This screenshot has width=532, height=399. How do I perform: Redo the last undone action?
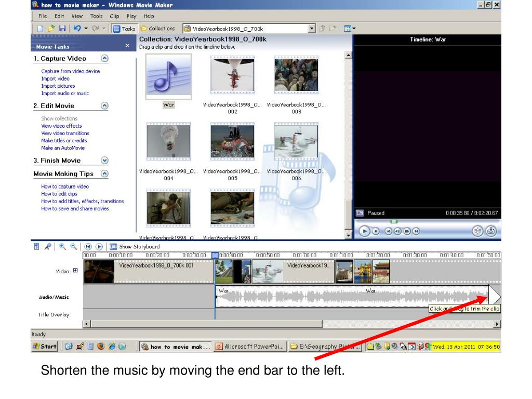point(96,29)
